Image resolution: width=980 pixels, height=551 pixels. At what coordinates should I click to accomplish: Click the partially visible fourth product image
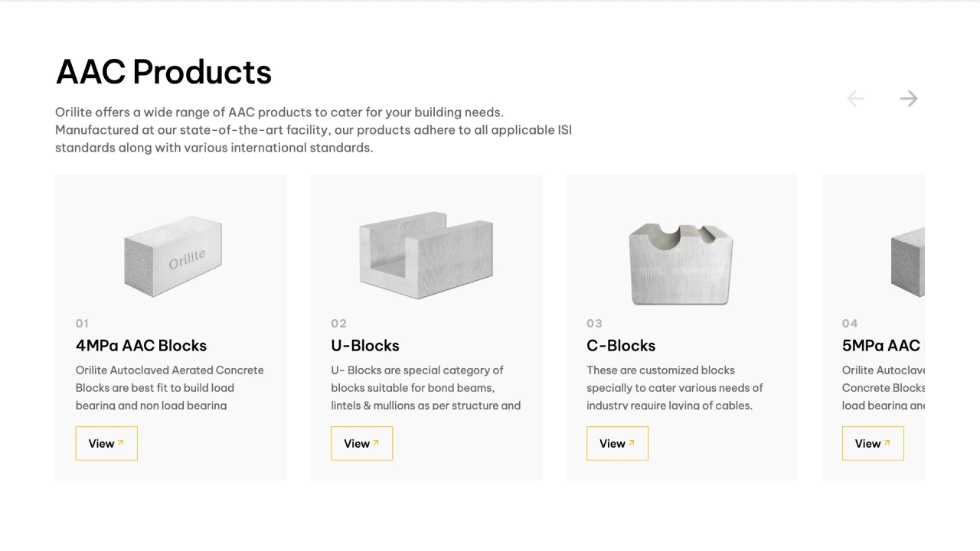907,262
